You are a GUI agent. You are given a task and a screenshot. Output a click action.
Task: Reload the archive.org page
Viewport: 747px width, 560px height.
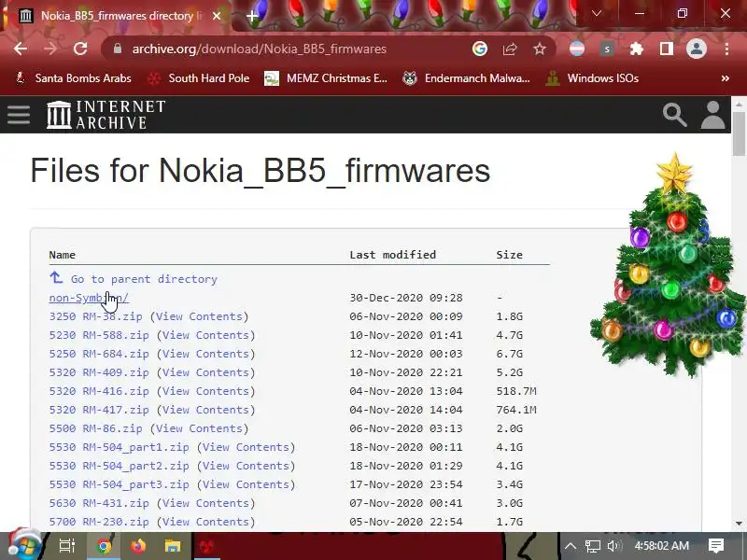(80, 49)
